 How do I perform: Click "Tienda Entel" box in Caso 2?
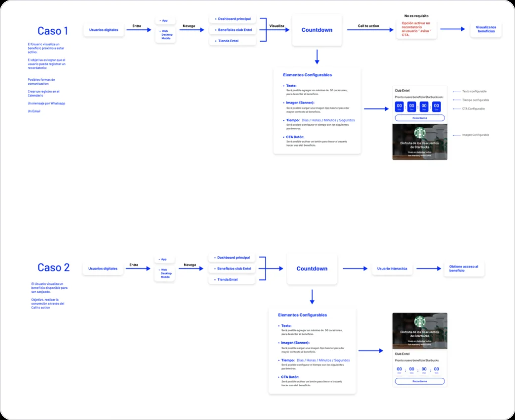[232, 280]
